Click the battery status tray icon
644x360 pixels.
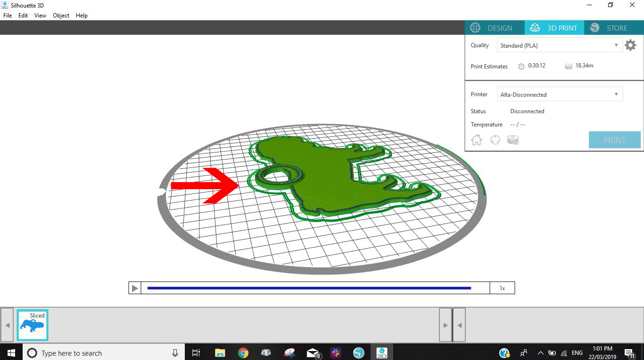pos(552,353)
